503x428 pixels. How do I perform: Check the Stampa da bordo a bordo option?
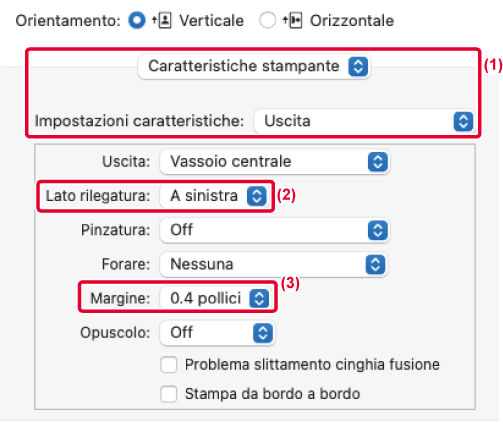[169, 394]
